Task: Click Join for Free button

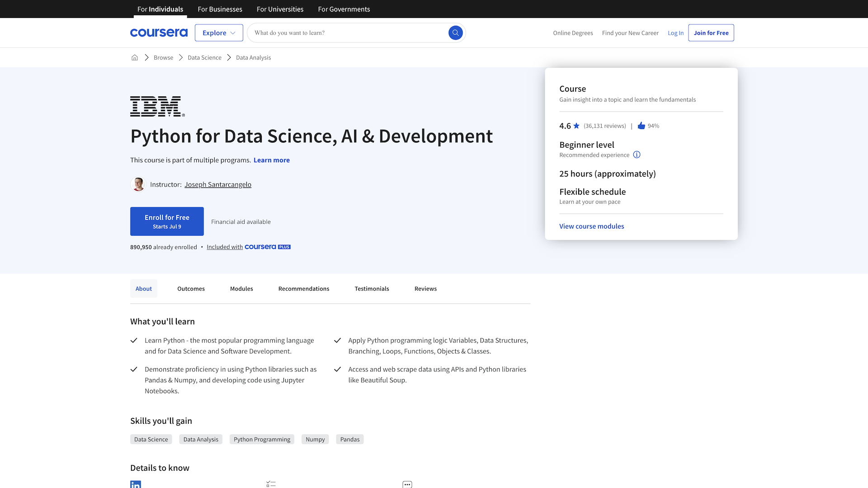Action: pyautogui.click(x=711, y=33)
